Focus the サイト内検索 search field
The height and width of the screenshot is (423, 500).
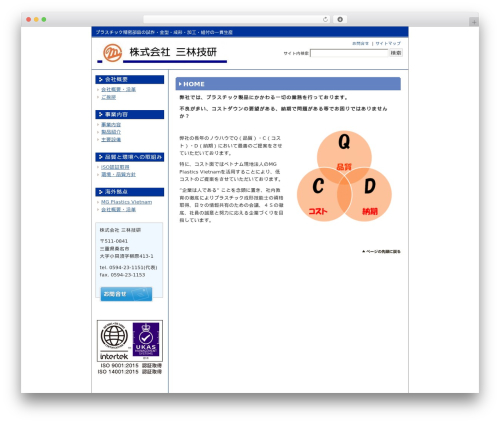(x=349, y=53)
